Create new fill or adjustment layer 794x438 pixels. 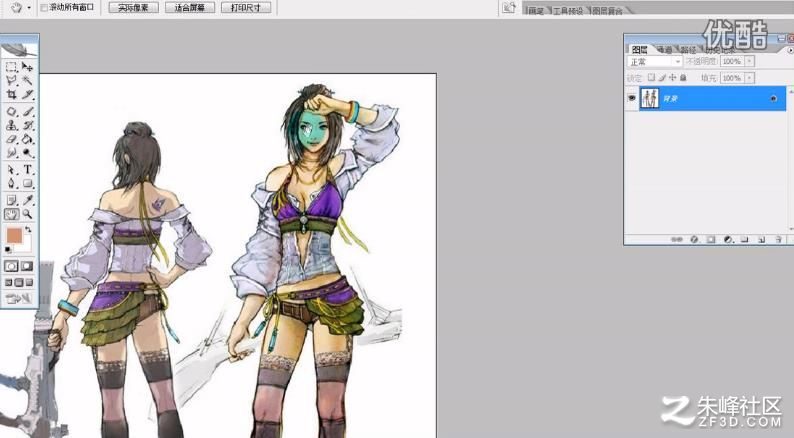click(728, 240)
